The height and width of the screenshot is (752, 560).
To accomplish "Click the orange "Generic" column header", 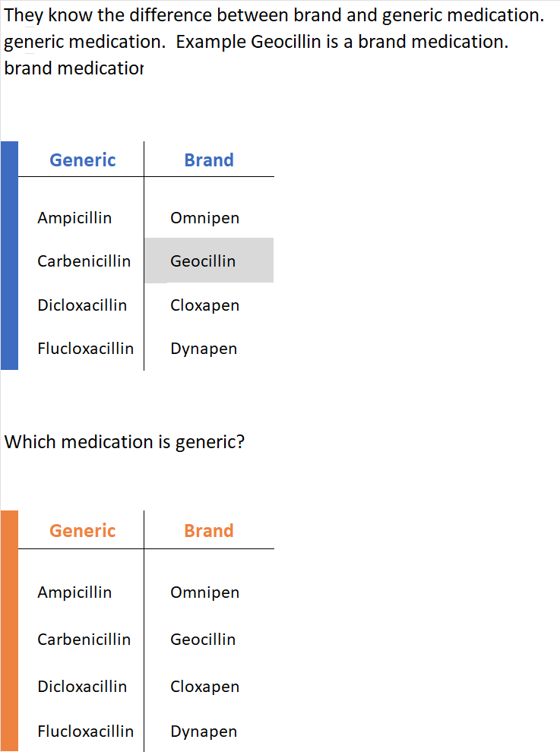I will pyautogui.click(x=83, y=531).
